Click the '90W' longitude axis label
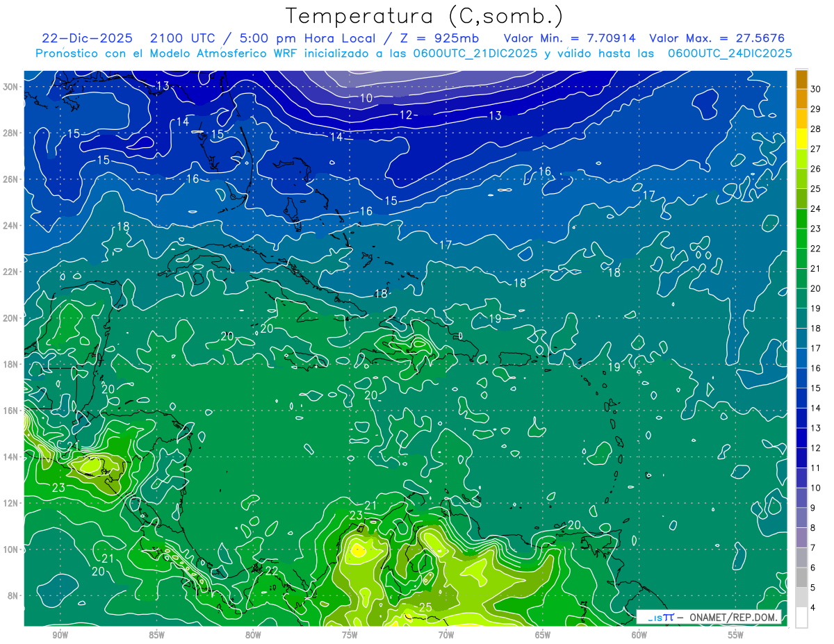834x644 pixels. (60, 636)
